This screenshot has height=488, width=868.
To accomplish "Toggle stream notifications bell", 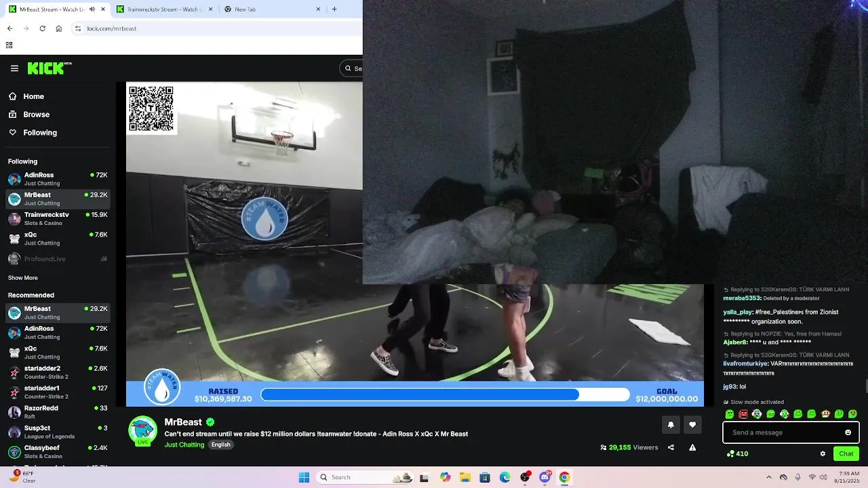I will click(x=671, y=425).
